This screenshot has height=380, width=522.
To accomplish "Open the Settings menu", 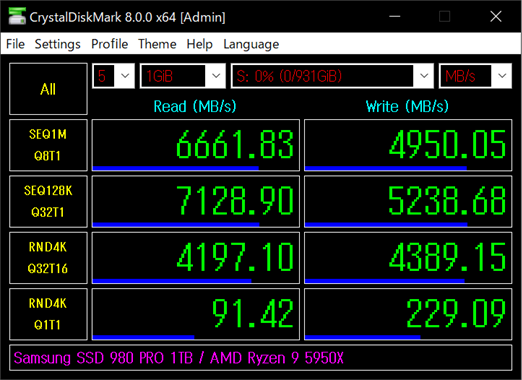I will click(58, 44).
